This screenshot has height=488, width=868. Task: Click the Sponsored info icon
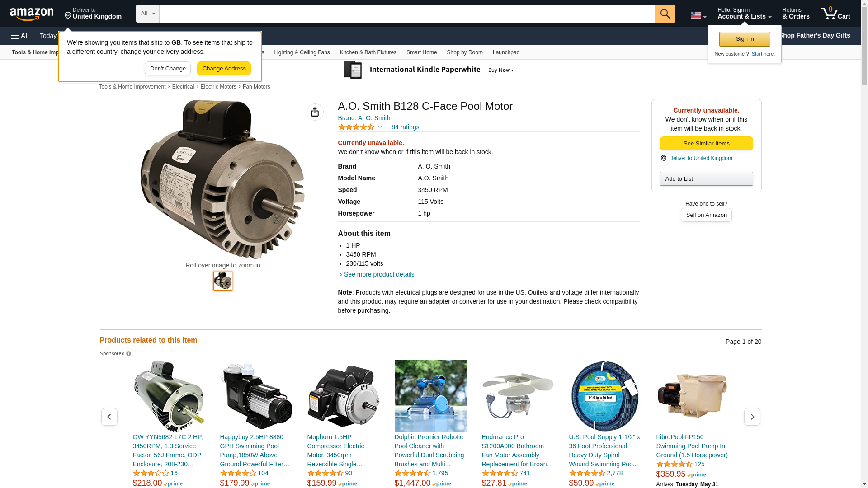(129, 354)
